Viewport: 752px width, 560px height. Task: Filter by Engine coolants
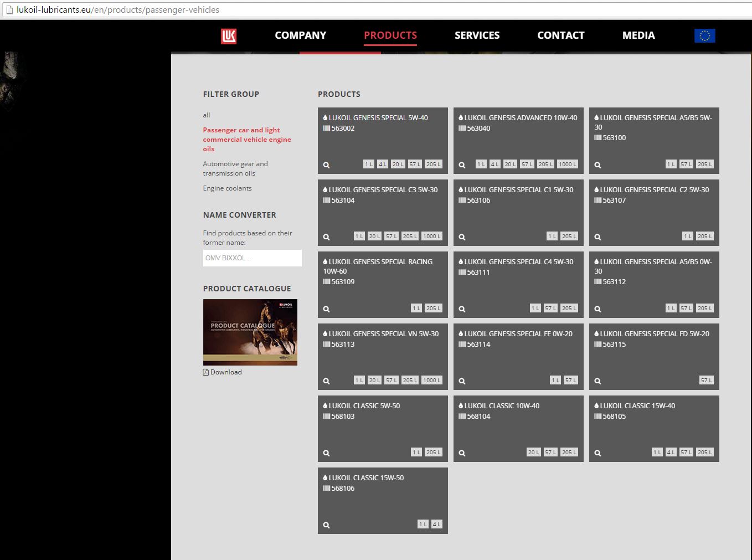[x=227, y=188]
